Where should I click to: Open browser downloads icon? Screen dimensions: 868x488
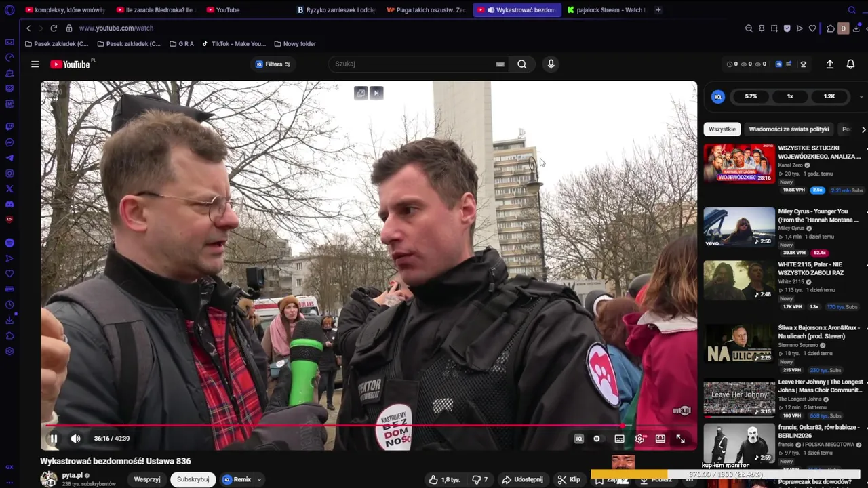click(857, 28)
